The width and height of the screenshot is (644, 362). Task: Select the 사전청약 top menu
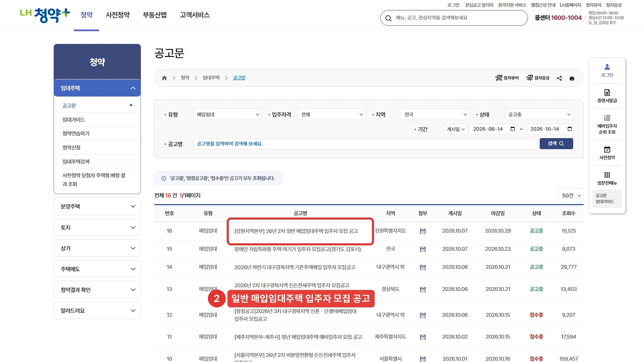point(118,15)
